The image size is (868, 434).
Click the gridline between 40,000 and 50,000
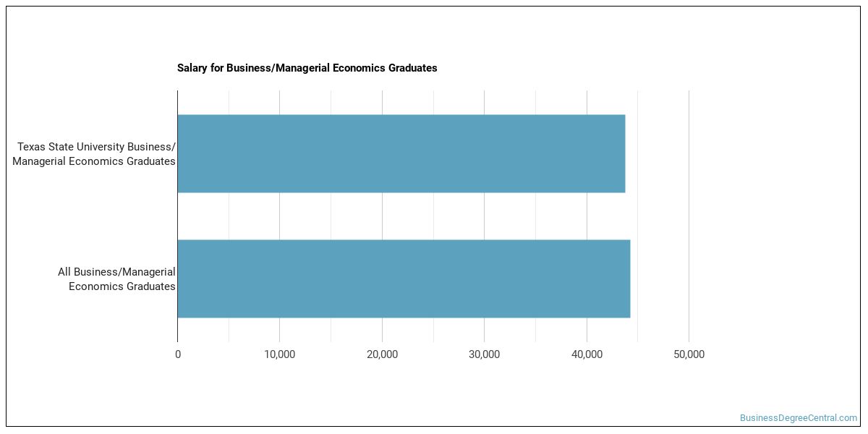pos(638,216)
